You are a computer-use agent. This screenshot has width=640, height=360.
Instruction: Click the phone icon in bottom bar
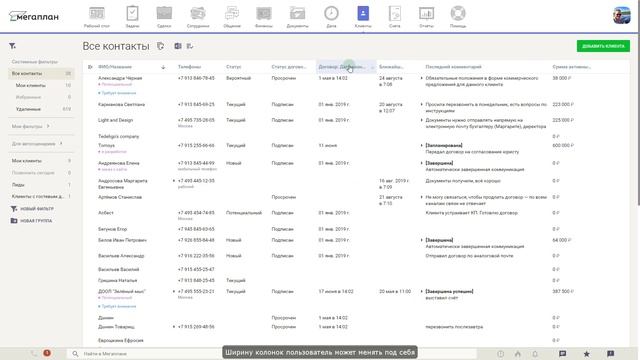[x=34, y=353]
